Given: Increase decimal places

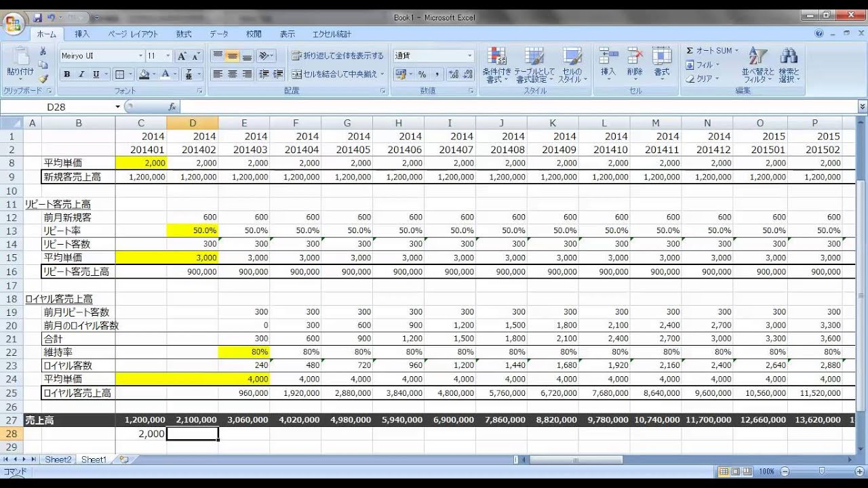Looking at the screenshot, I should [x=454, y=75].
